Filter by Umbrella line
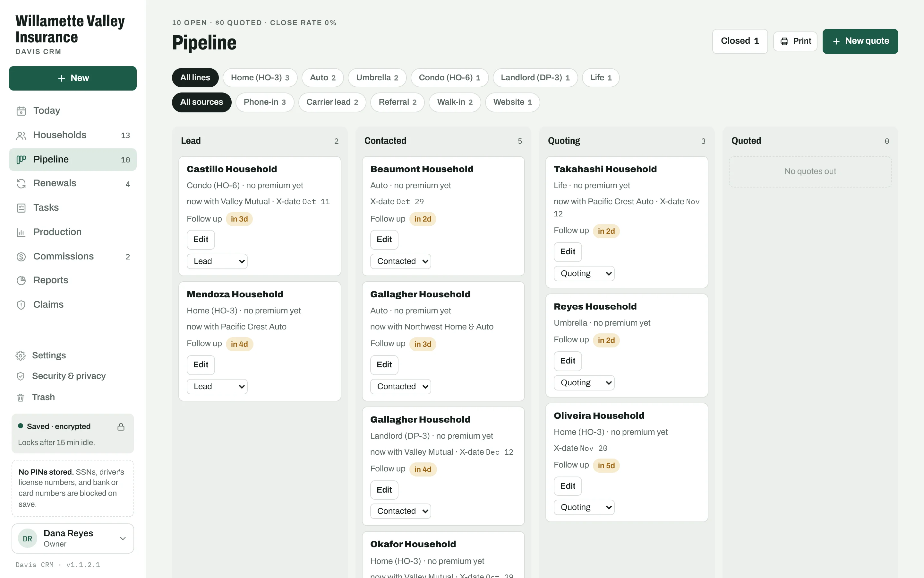Viewport: 924px width, 578px height. pyautogui.click(x=377, y=78)
